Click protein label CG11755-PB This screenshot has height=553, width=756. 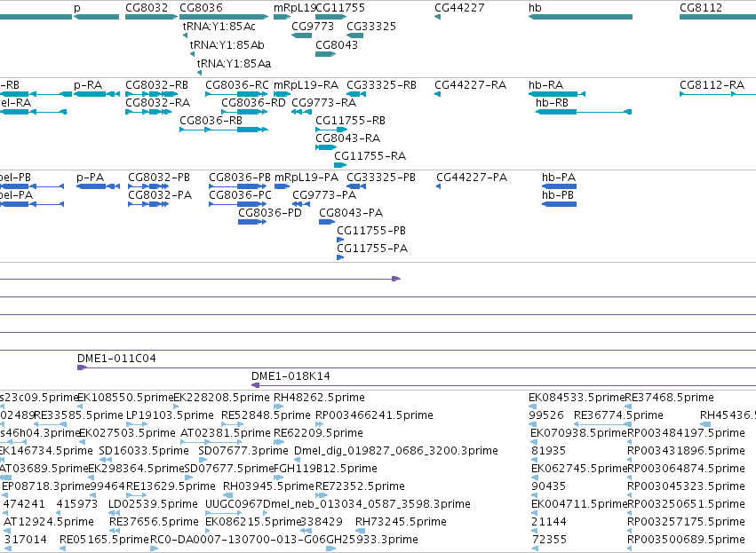tap(371, 231)
